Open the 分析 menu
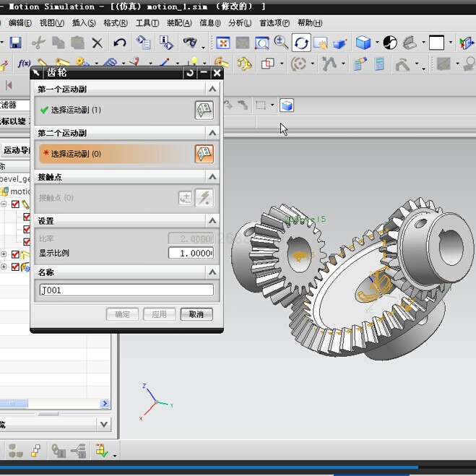The width and height of the screenshot is (476, 476). (x=241, y=22)
